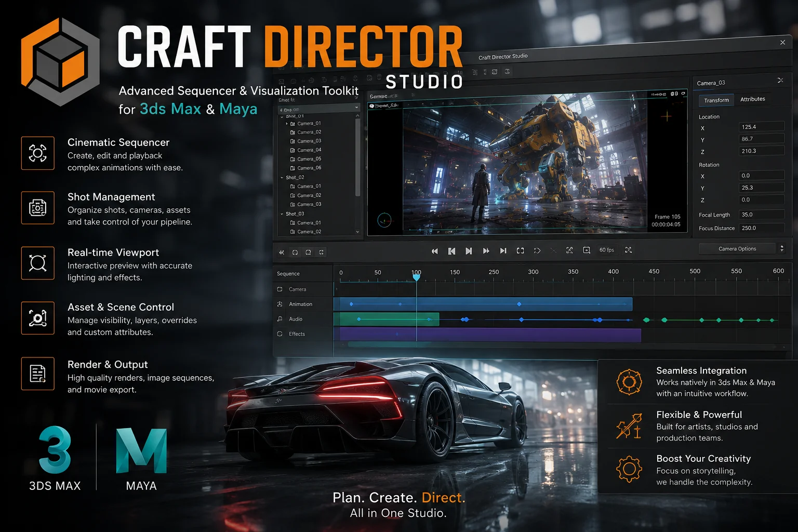
Task: Click the shot tree scroll-down arrow
Action: click(x=357, y=232)
